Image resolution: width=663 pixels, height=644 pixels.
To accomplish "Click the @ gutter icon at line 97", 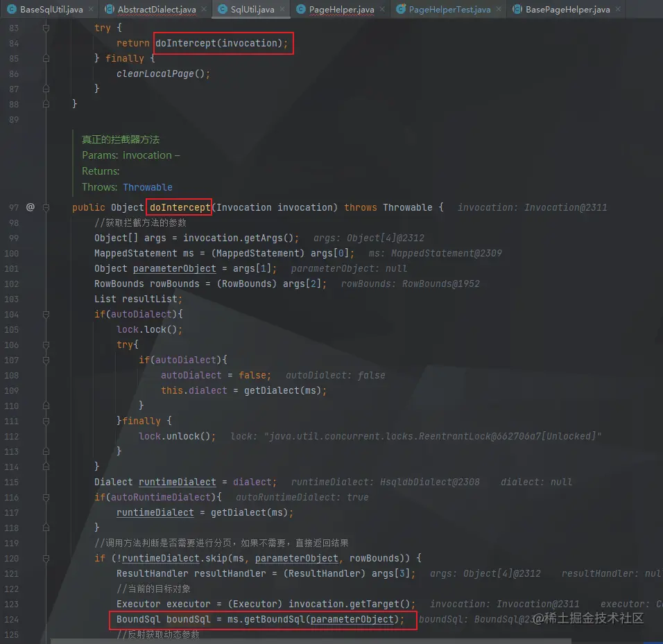I will point(30,207).
